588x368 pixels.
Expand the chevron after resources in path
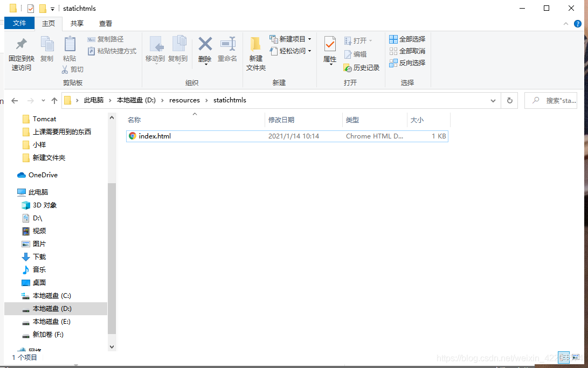[206, 100]
